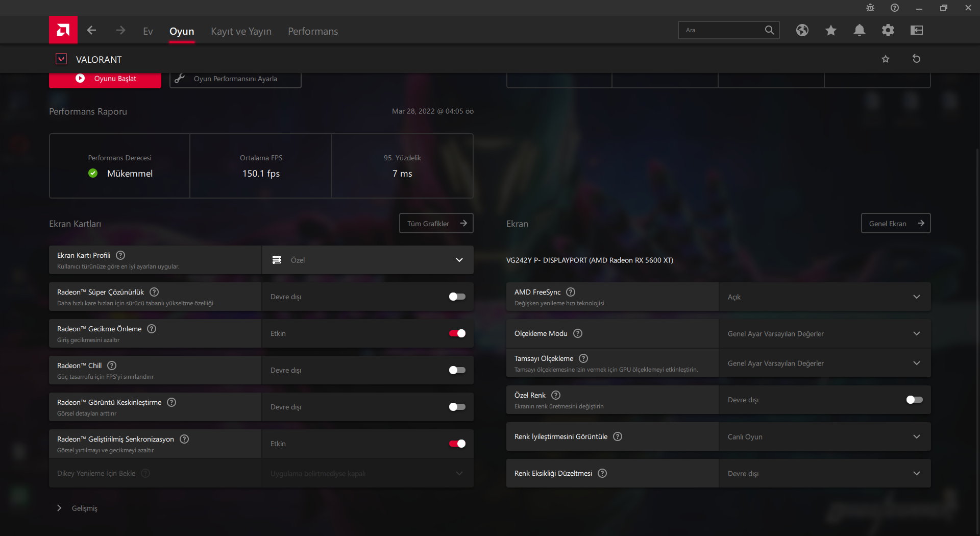
Task: Open Ekran Kartı Profili dropdown set to Özel
Action: 367,260
